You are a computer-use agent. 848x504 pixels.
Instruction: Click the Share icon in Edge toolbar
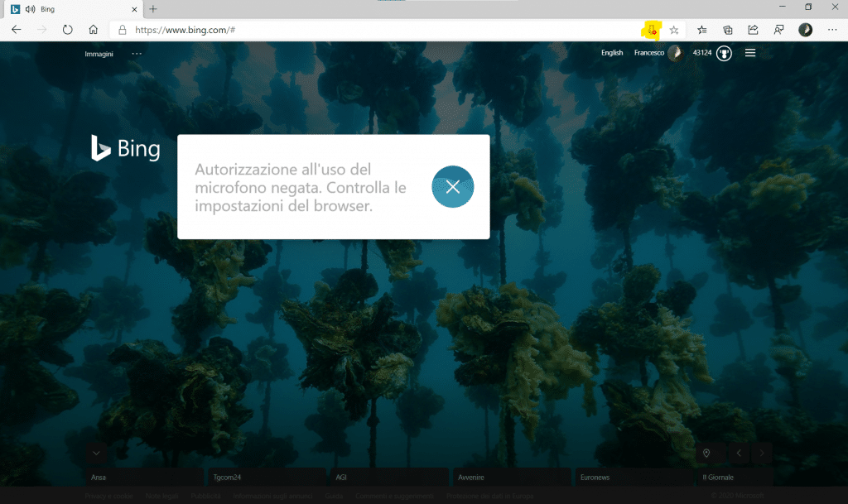(x=753, y=30)
